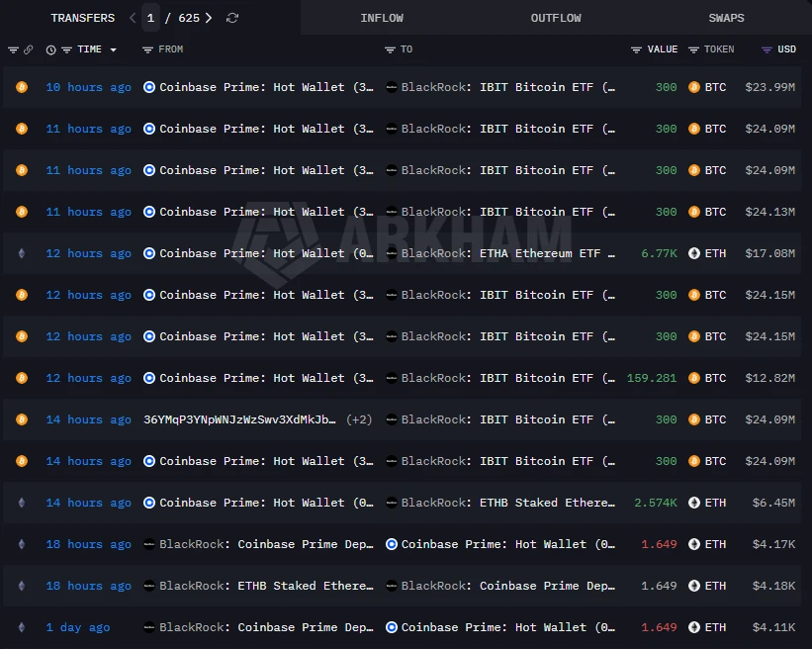Click ETH coin icon on $4.18K row

(694, 586)
